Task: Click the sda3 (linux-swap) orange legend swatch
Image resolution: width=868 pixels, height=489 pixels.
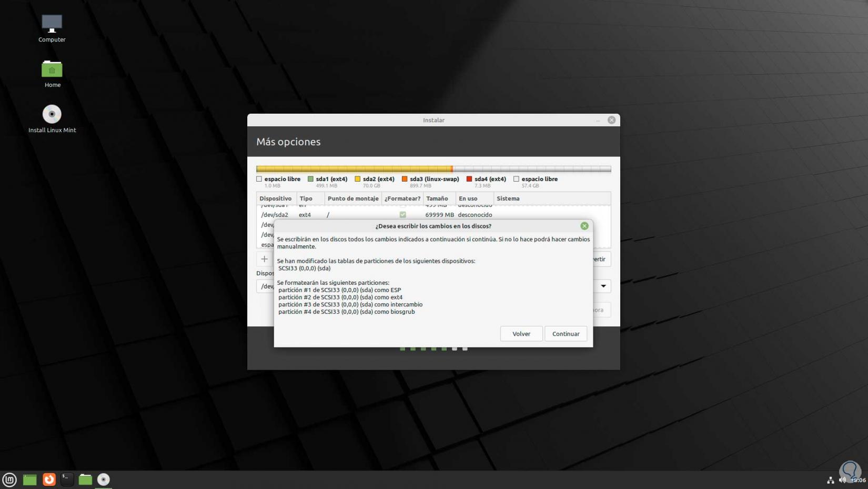Action: [405, 179]
